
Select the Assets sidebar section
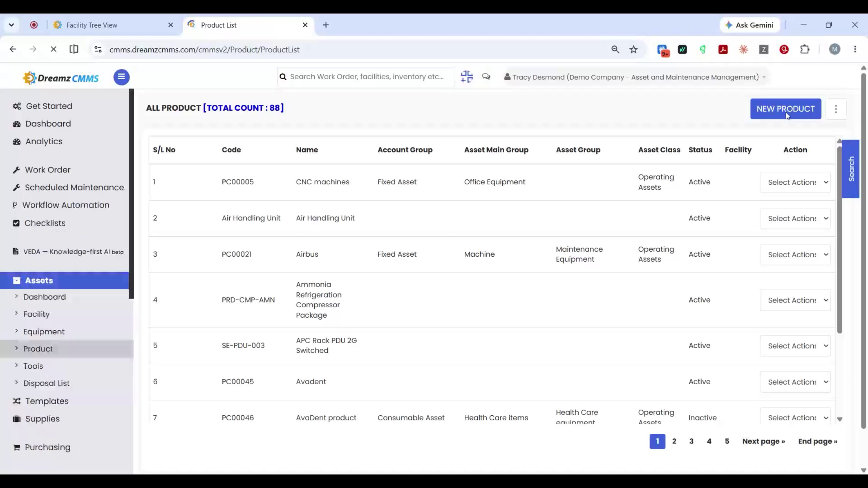[x=64, y=281]
